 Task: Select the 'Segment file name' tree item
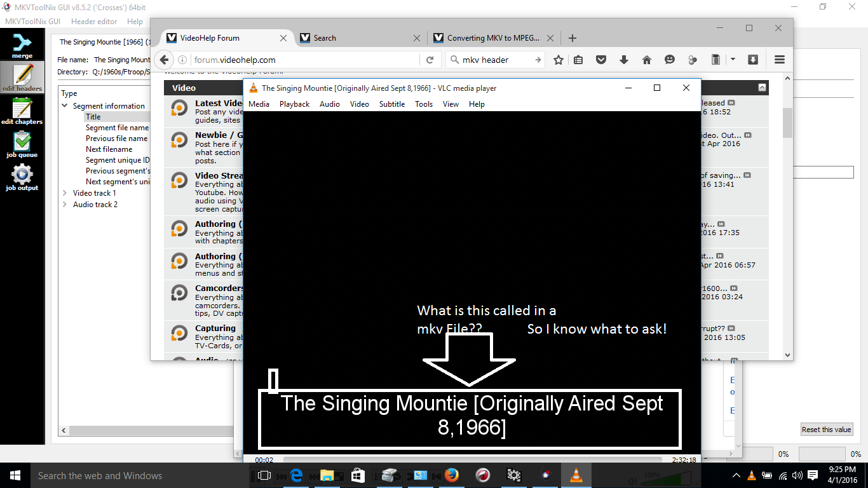tap(117, 128)
